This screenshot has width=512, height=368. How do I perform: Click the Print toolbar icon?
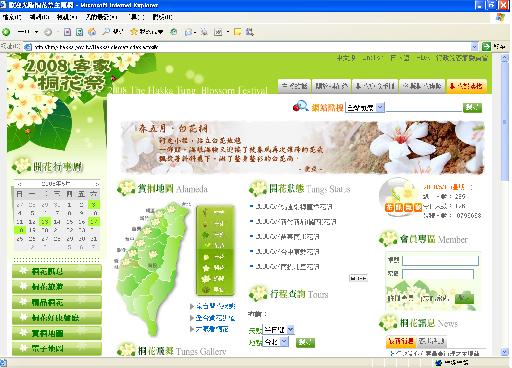point(204,32)
